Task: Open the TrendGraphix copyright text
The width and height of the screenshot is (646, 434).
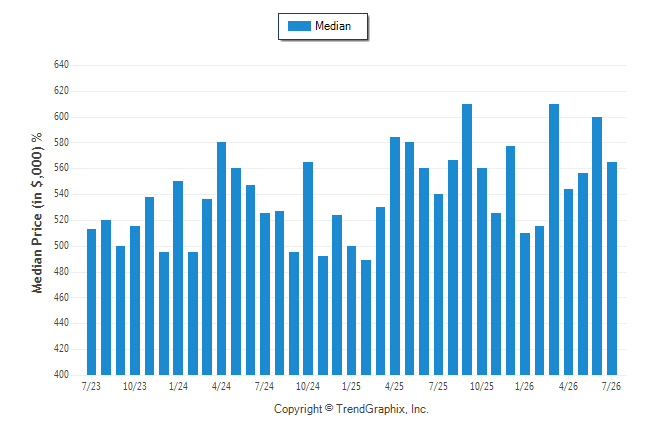Action: click(351, 409)
